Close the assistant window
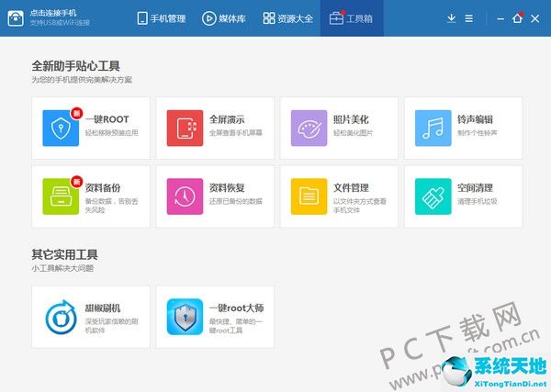The width and height of the screenshot is (551, 392). coord(534,18)
